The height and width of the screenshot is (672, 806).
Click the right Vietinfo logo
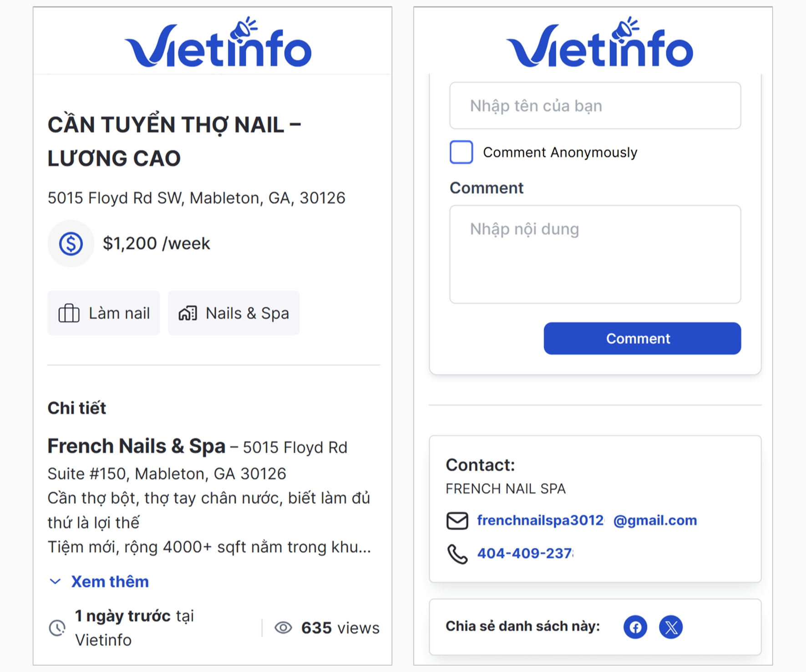[x=599, y=43]
